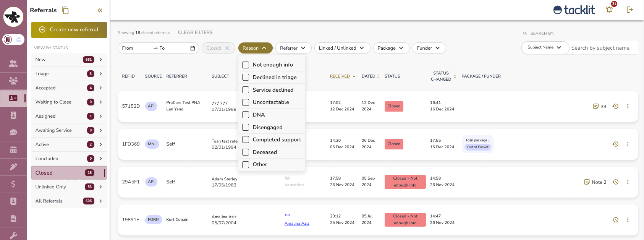This screenshot has height=240, width=644.
Task: Check the Other reason
Action: (x=246, y=165)
